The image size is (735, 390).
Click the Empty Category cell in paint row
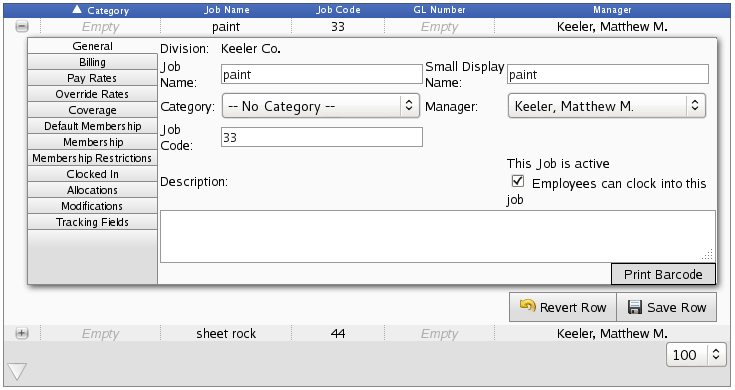(100, 27)
